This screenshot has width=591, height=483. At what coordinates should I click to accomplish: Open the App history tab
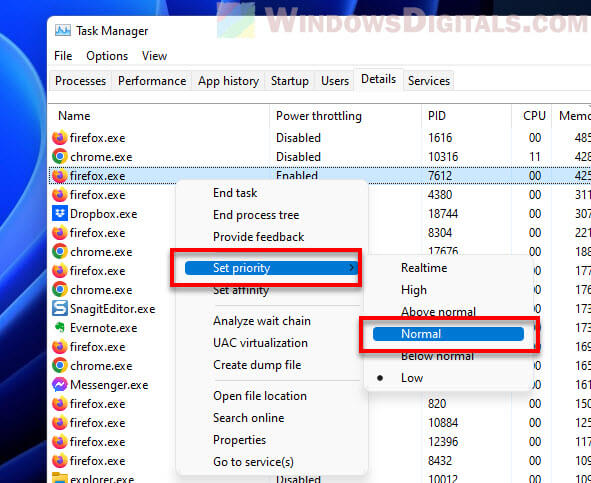pos(228,81)
